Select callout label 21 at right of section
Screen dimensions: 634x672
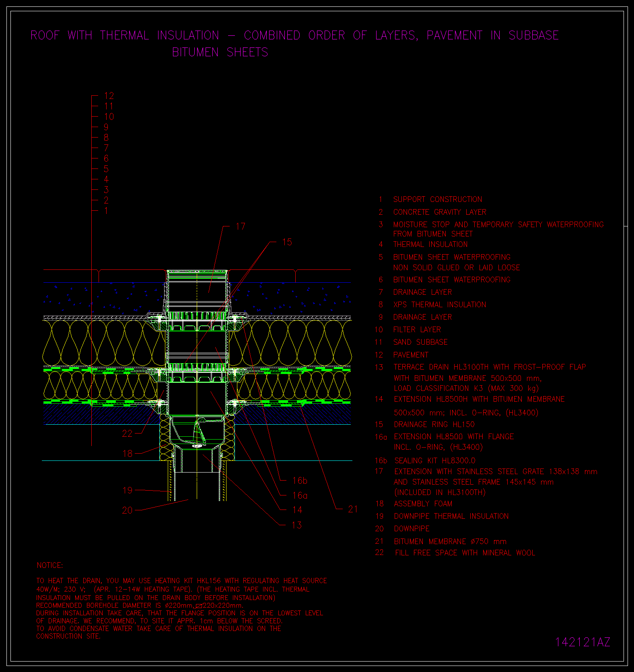pyautogui.click(x=353, y=509)
